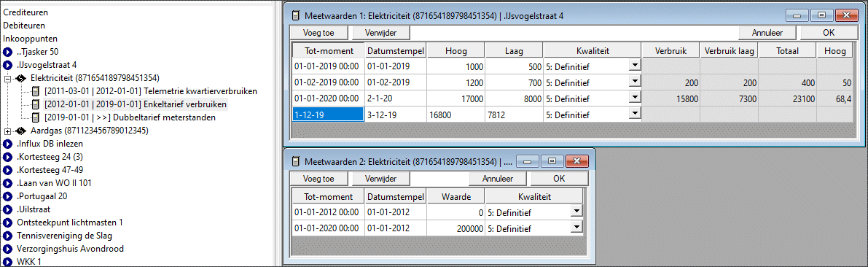The width and height of the screenshot is (868, 267).
Task: Click the Dubbeltarief meterstanden meter icon
Action: pos(36,117)
